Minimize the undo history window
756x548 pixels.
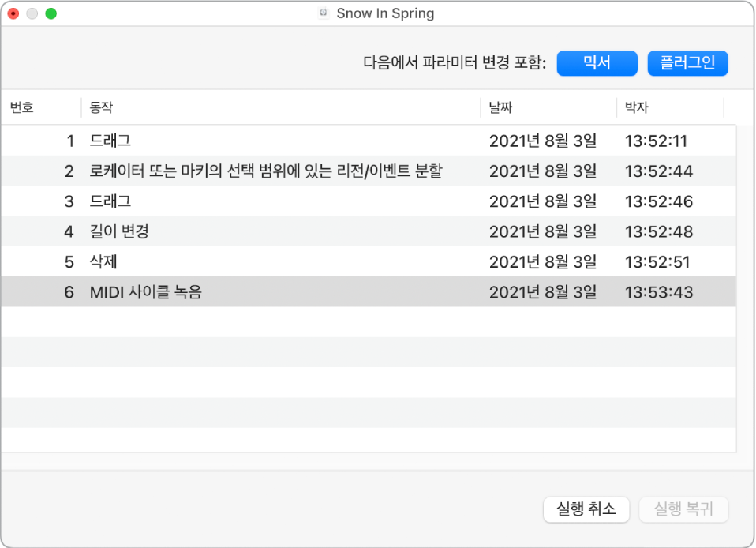click(x=32, y=13)
